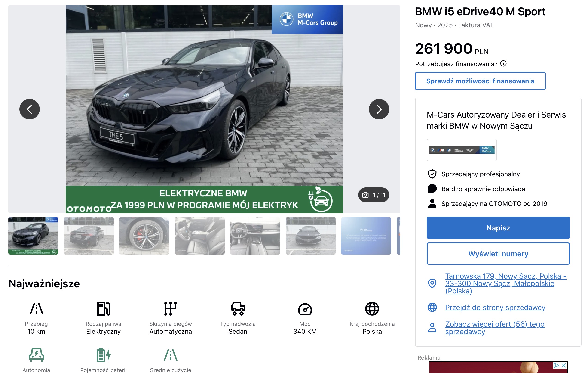
Task: Click the Automatyczna gearbox value
Action: pyautogui.click(x=170, y=331)
